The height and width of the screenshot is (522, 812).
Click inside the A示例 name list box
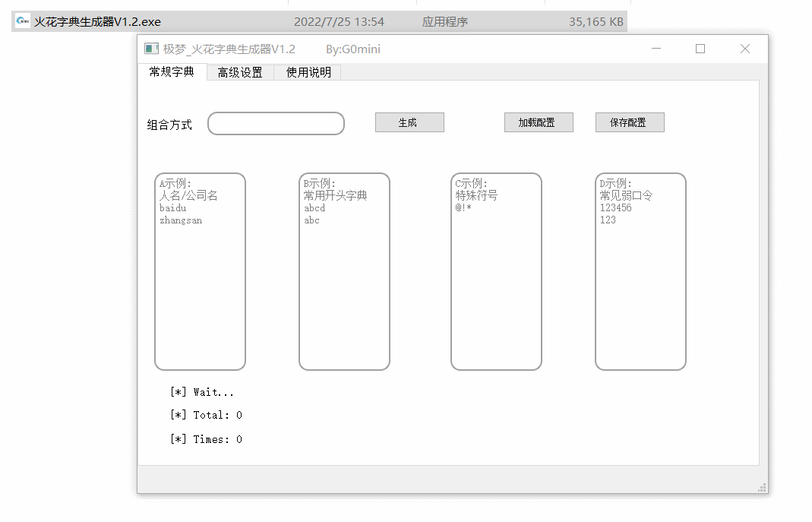[200, 289]
